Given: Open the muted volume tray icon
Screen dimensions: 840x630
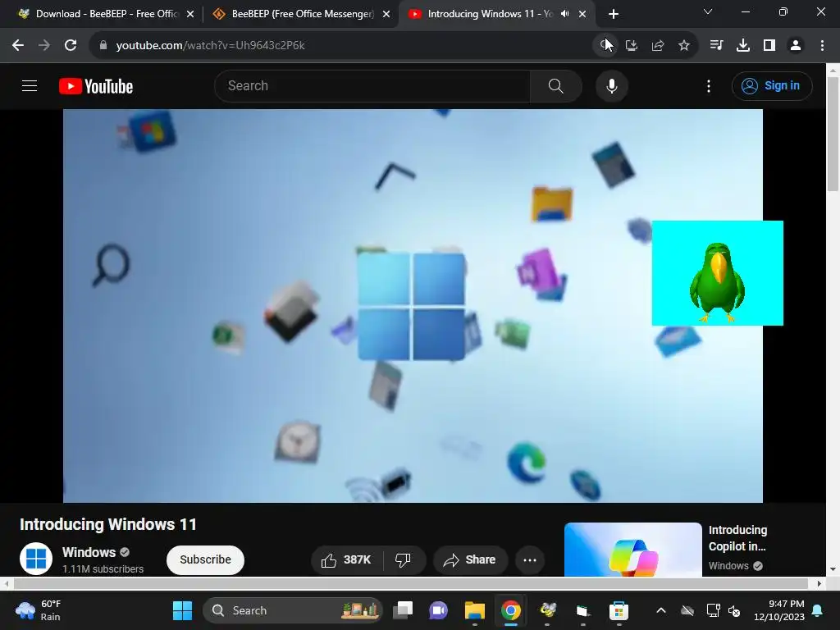Looking at the screenshot, I should (734, 610).
